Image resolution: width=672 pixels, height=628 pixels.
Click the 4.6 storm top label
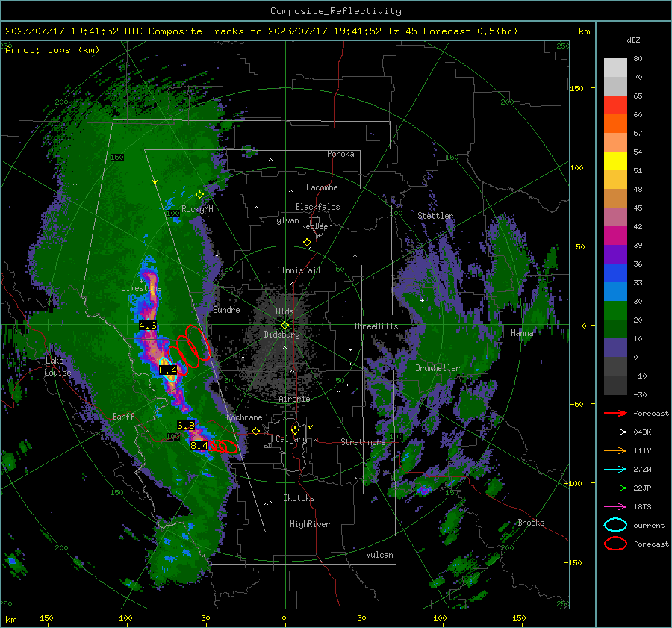click(x=147, y=326)
